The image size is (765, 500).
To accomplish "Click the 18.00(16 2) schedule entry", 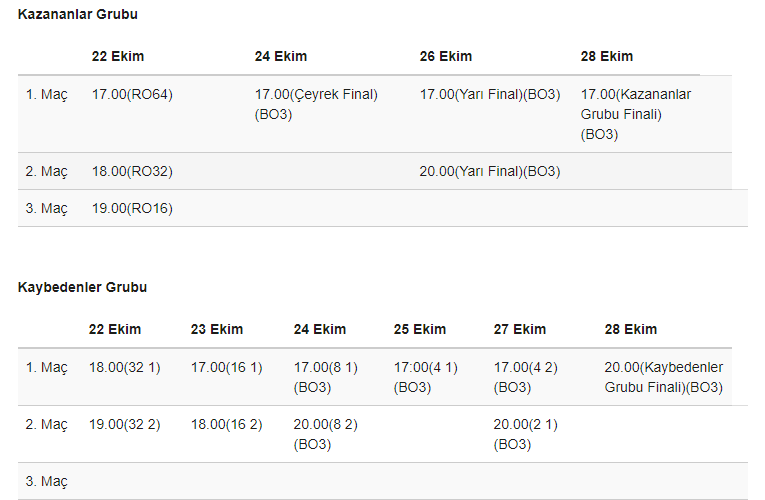I will (x=226, y=424).
